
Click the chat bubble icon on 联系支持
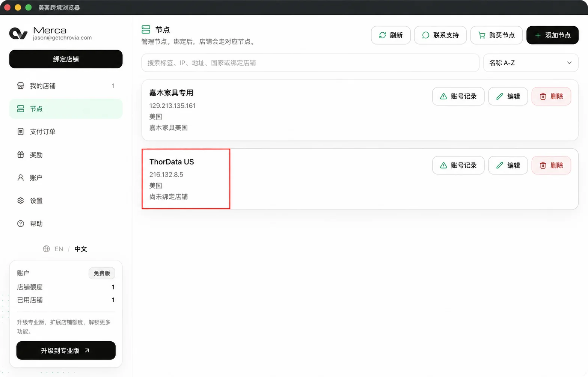(x=425, y=35)
